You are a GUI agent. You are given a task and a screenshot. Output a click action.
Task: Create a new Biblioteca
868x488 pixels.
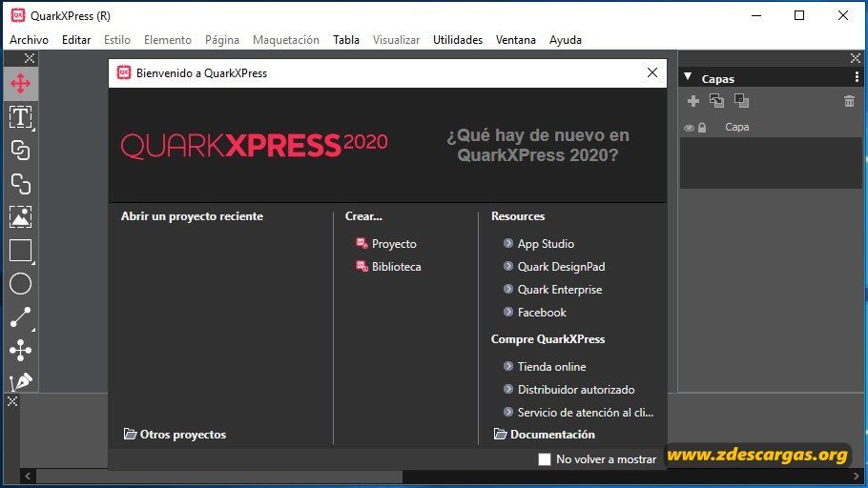(x=388, y=267)
